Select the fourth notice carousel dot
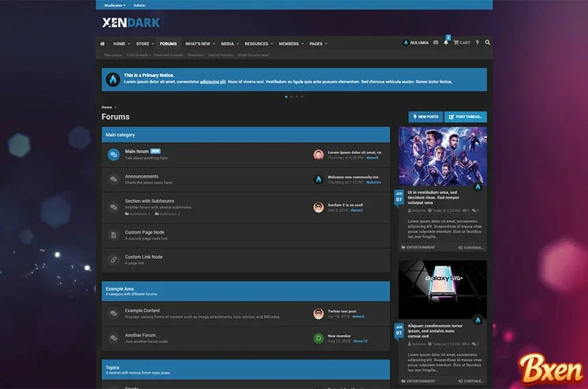The width and height of the screenshot is (588, 389). click(302, 97)
